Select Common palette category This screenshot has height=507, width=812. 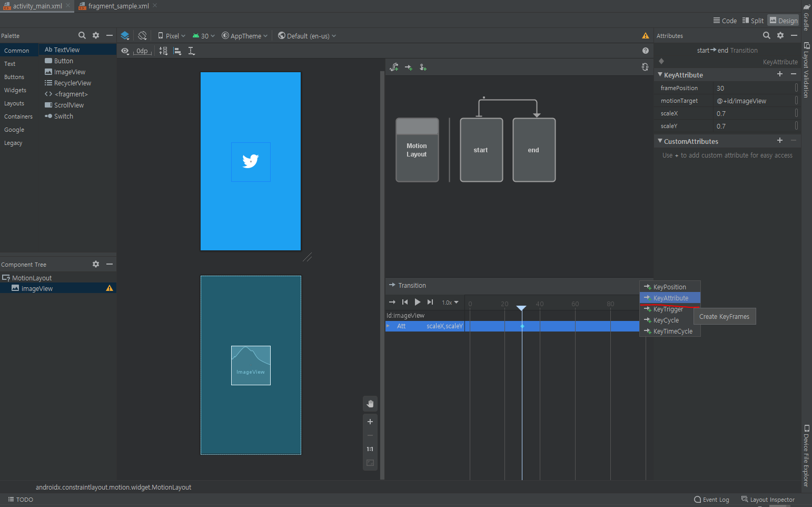(x=19, y=51)
